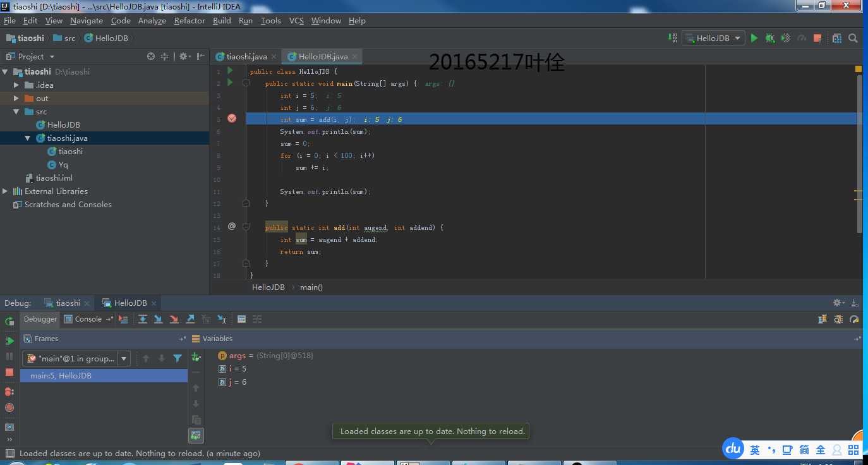This screenshot has height=465, width=868.
Task: Run HelloJDB with top toolbar play icon
Action: (x=754, y=38)
